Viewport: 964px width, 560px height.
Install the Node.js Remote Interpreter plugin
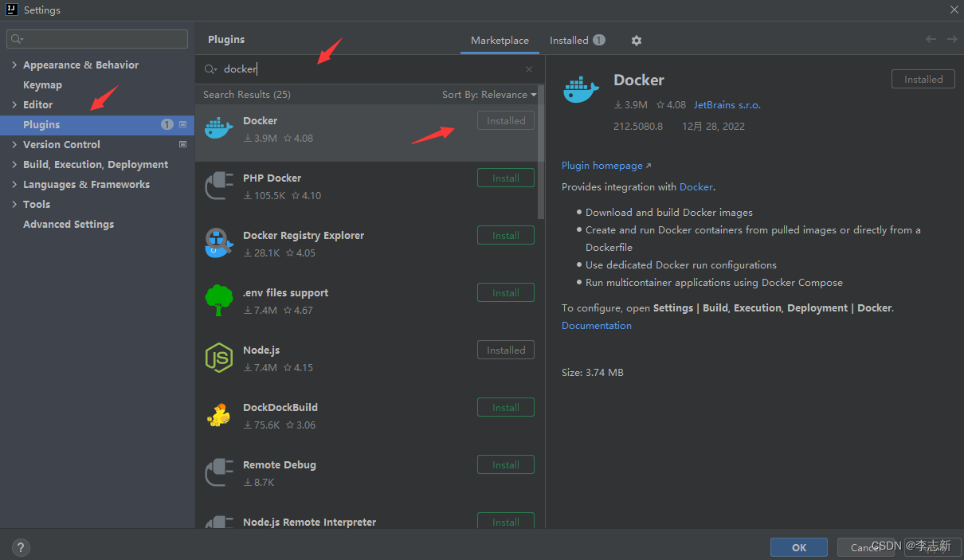click(506, 521)
